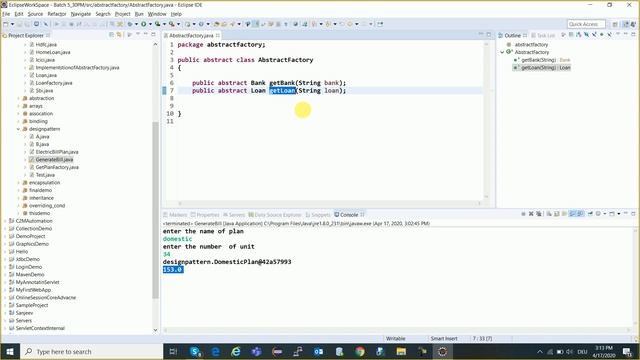Click Project Explorer vertical scrollbar
The width and height of the screenshot is (640, 360).
click(x=155, y=210)
